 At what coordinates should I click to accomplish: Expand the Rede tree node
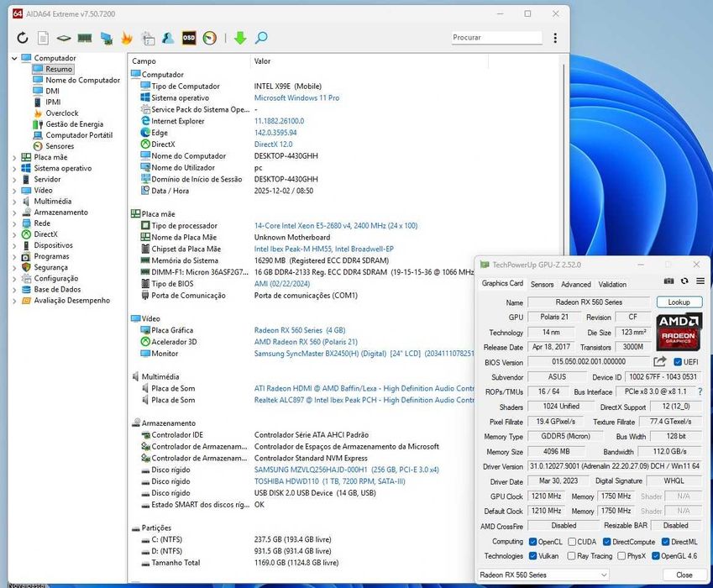click(14, 223)
